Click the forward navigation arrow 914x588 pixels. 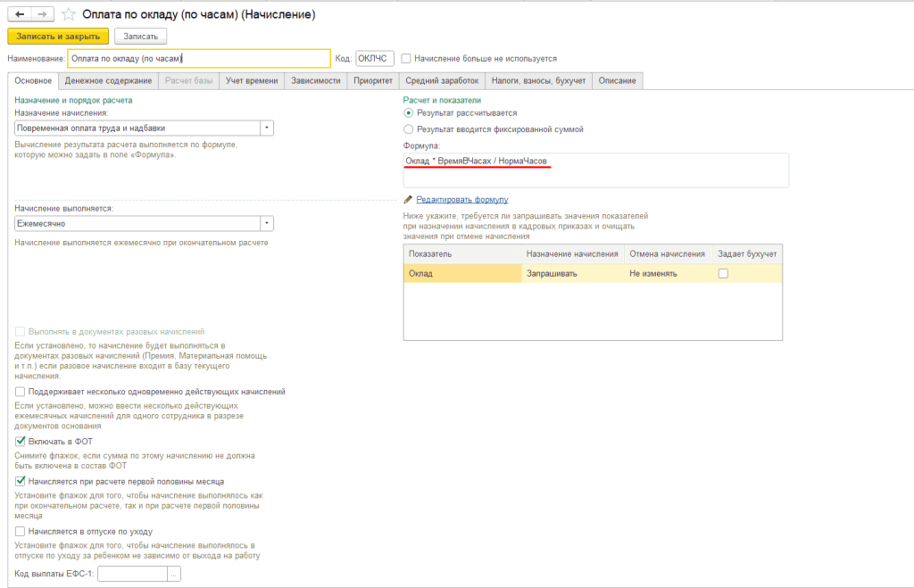[x=42, y=14]
